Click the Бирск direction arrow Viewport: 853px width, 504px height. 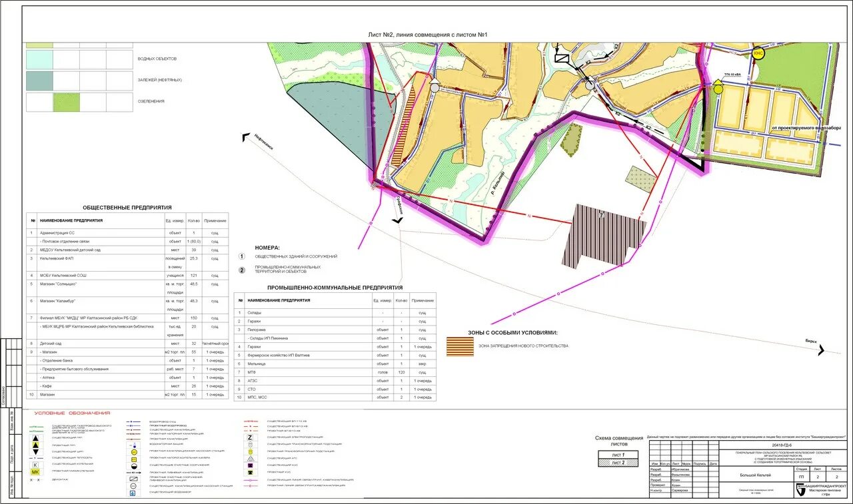tap(821, 350)
